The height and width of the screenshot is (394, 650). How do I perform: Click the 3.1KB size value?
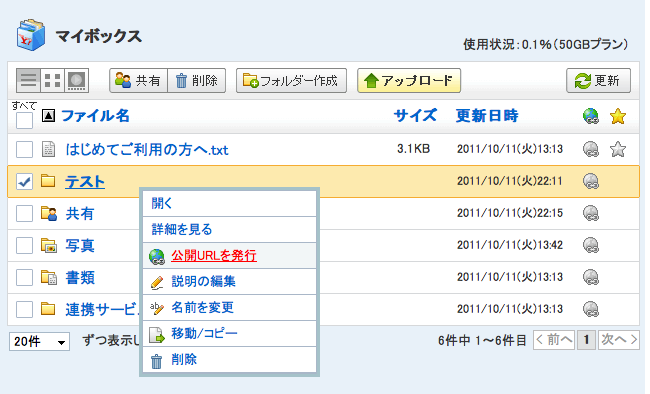tap(413, 148)
